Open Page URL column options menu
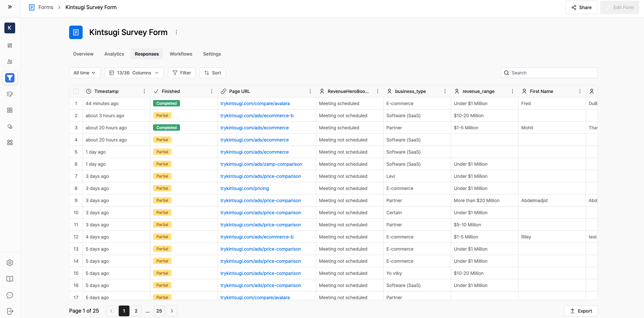Screen dimensions: 644x318 pyautogui.click(x=310, y=91)
